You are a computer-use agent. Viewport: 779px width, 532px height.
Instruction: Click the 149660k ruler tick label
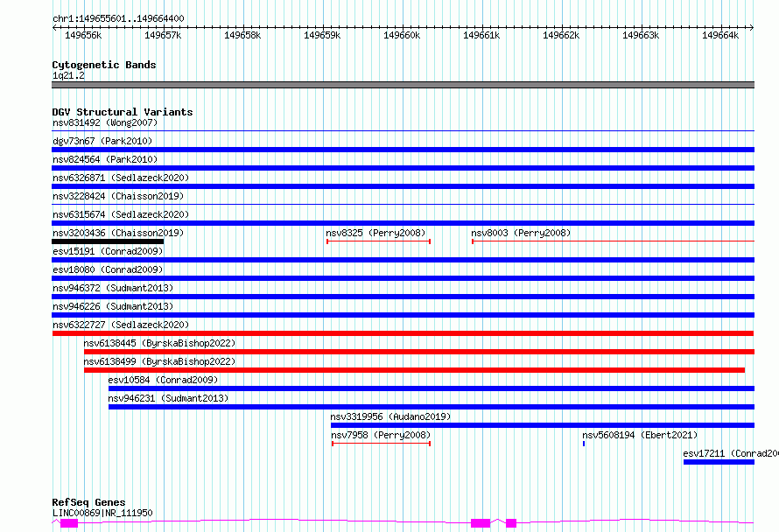click(402, 35)
